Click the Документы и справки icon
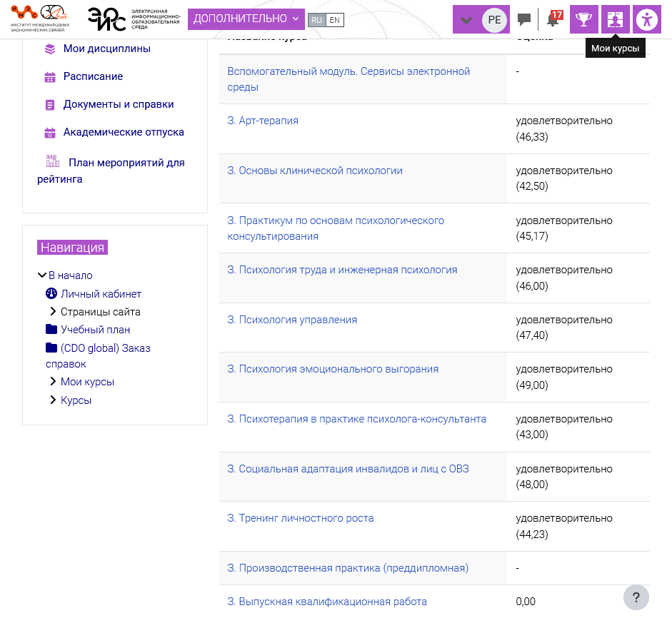Viewport: 672px width, 633px height. click(x=50, y=105)
